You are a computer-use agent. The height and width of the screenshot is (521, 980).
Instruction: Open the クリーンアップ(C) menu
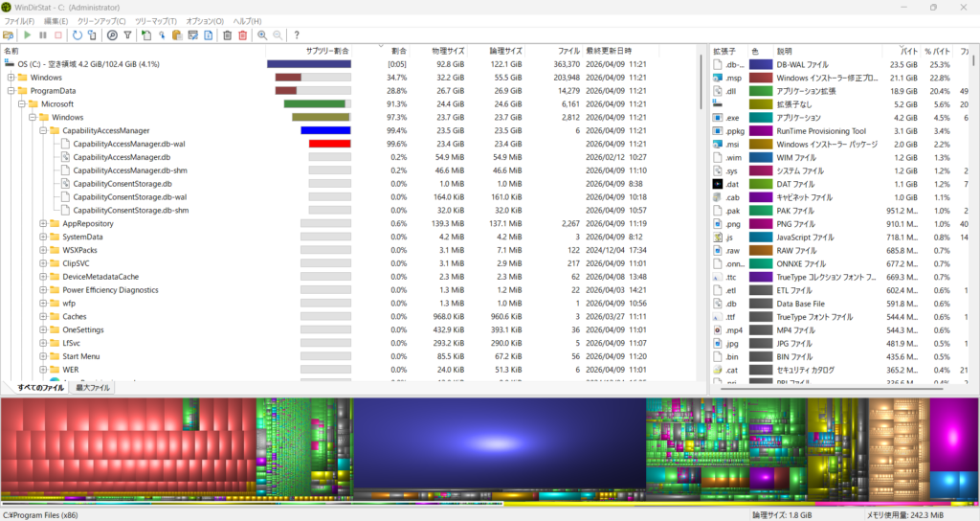pyautogui.click(x=101, y=21)
